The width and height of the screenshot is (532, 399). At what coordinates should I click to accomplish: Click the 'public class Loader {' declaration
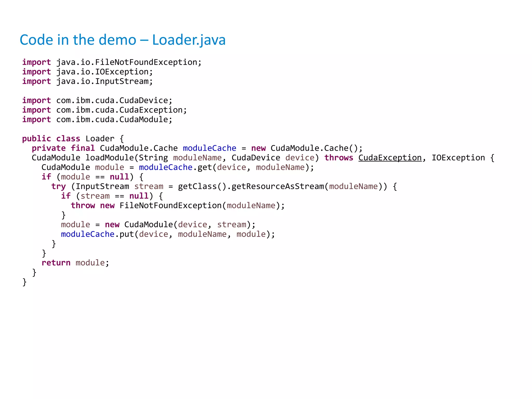click(x=73, y=139)
